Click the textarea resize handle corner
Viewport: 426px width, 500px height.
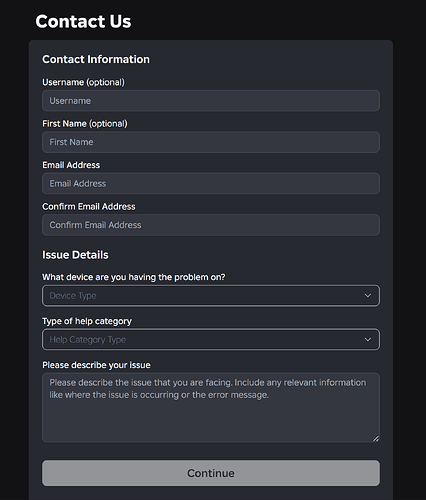376,439
